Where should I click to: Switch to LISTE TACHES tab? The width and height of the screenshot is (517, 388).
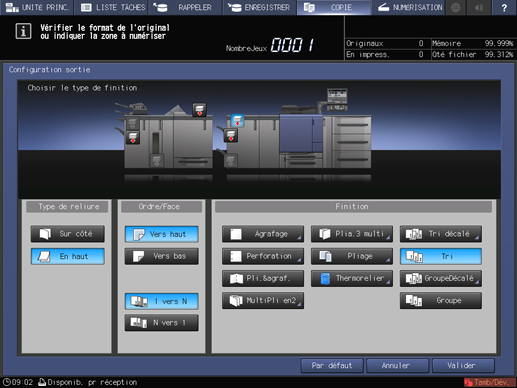112,7
